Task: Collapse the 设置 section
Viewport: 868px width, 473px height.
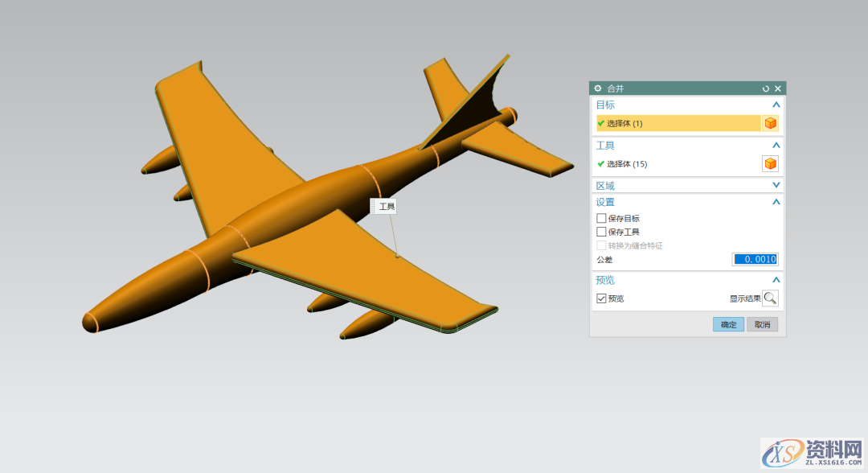Action: (x=776, y=202)
